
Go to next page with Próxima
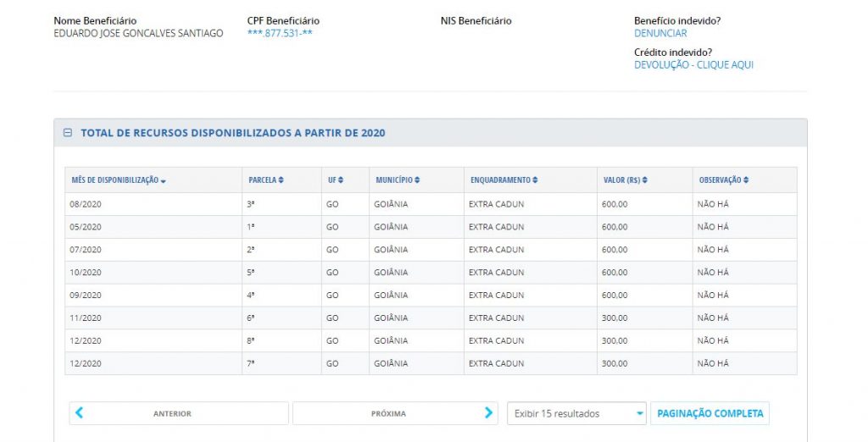tap(388, 413)
